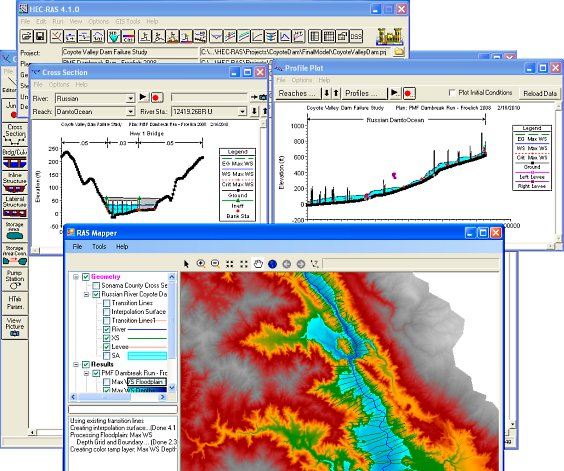The image size is (564, 471).
Task: Enable the Interpolation Surface checkbox
Action: [106, 312]
